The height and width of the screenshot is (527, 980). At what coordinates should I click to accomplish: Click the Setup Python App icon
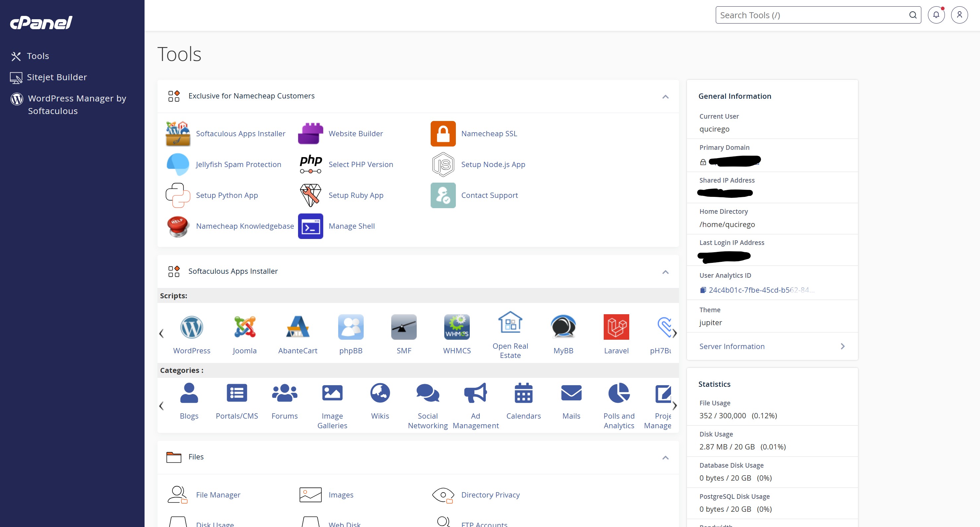(177, 195)
